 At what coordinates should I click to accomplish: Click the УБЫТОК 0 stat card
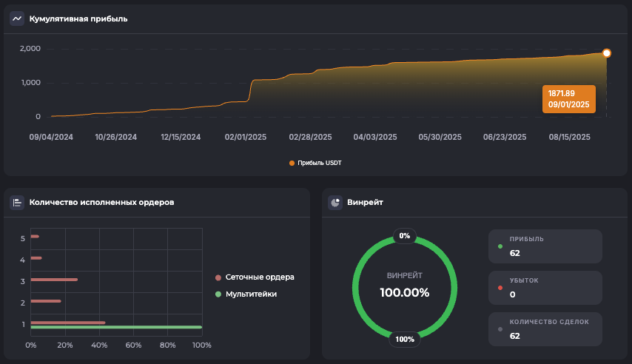click(x=545, y=288)
